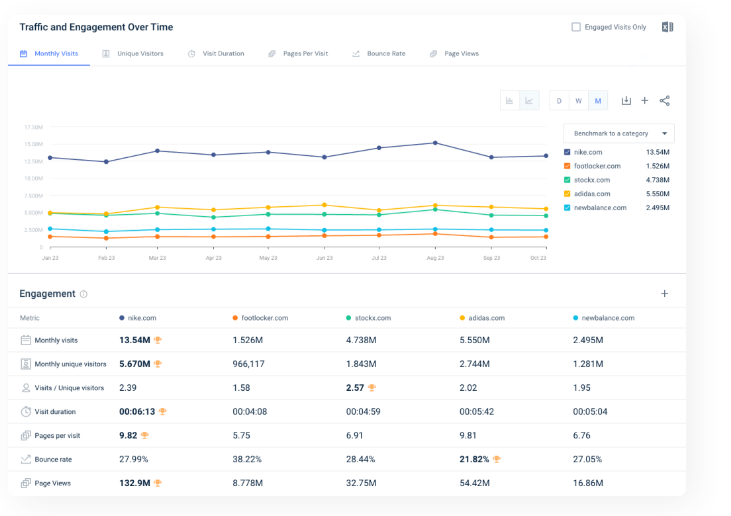This screenshot has width=731, height=516.
Task: Click Traffic and Engagement Over Time heading
Action: 96,27
